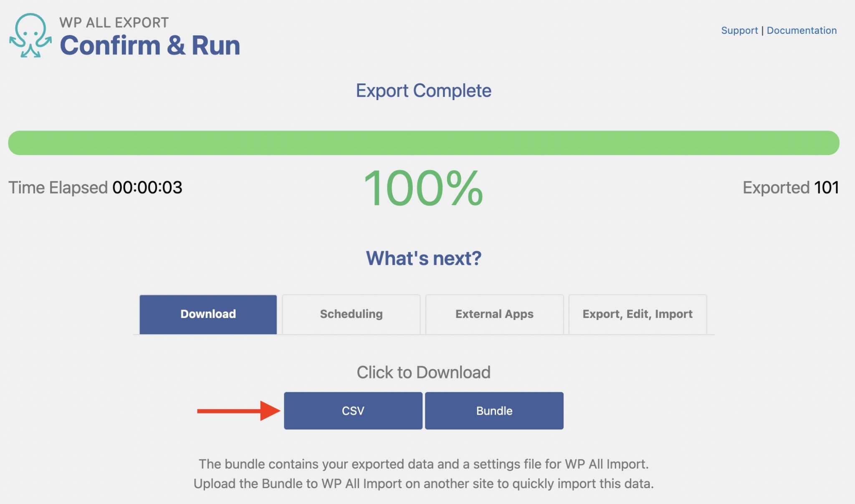Click the Click to Download label
This screenshot has height=504, width=855.
[x=423, y=372]
